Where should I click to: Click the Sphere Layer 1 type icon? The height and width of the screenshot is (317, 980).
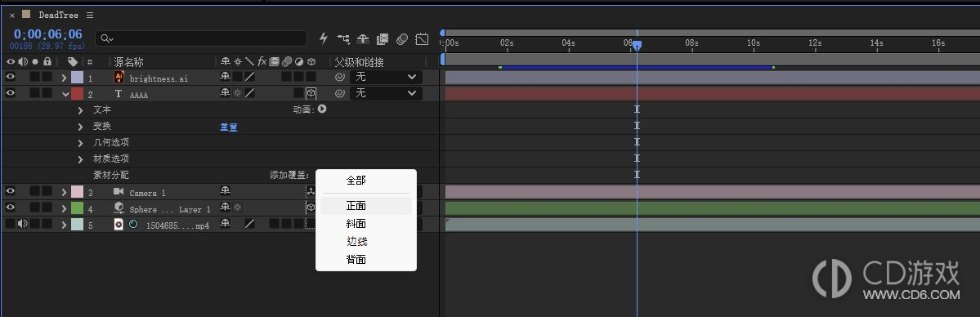click(119, 208)
